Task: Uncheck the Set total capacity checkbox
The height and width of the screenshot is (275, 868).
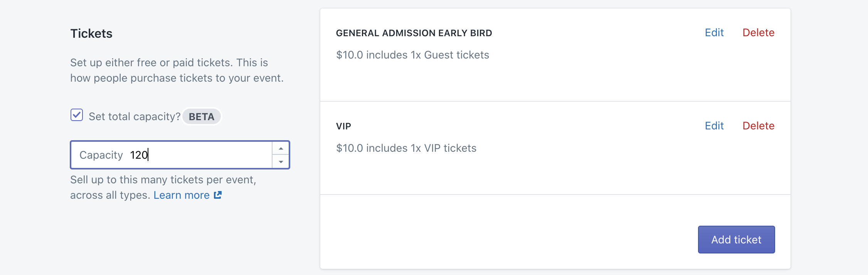Action: pos(77,115)
